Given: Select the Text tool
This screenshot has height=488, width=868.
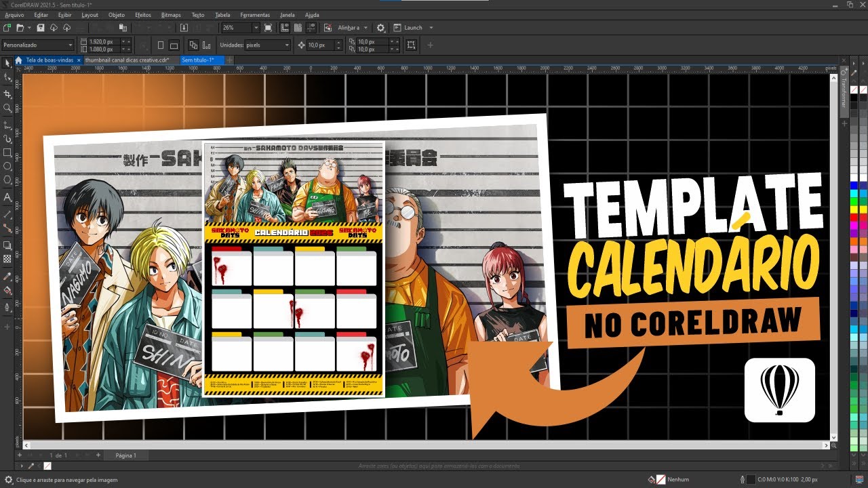Looking at the screenshot, I should coord(7,197).
